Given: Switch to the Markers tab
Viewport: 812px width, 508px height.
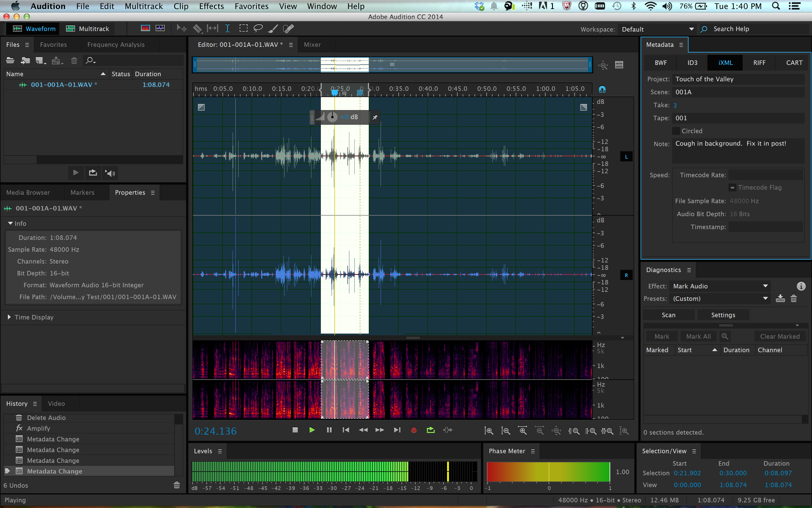Looking at the screenshot, I should [83, 192].
